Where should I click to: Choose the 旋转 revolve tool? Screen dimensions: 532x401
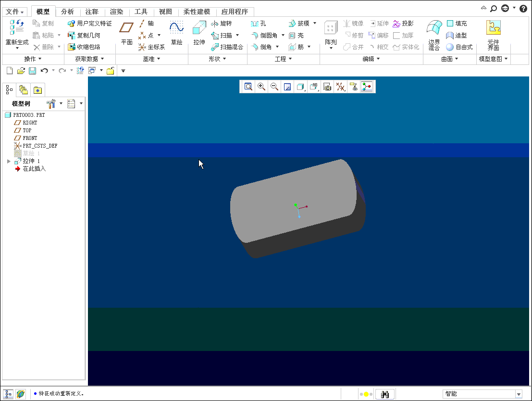(221, 24)
